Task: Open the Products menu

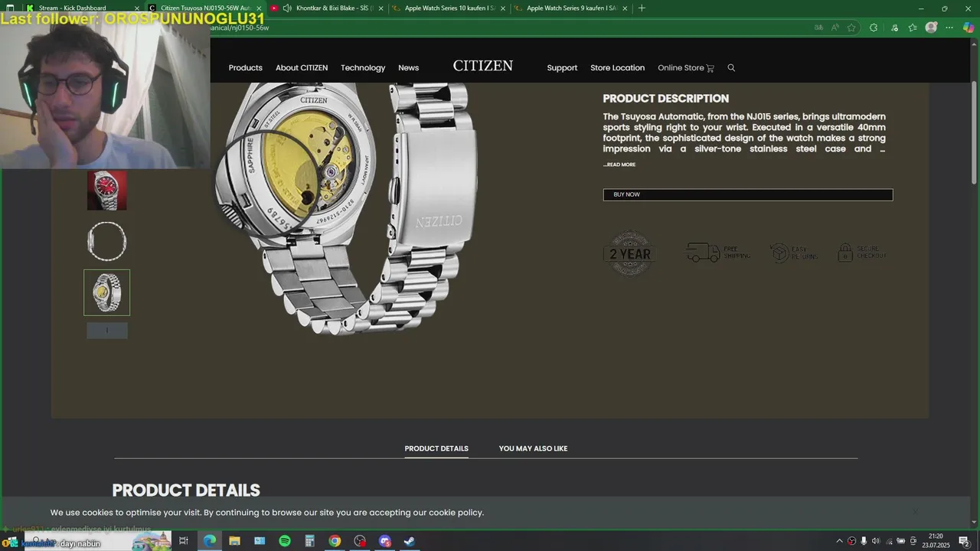Action: click(x=246, y=68)
